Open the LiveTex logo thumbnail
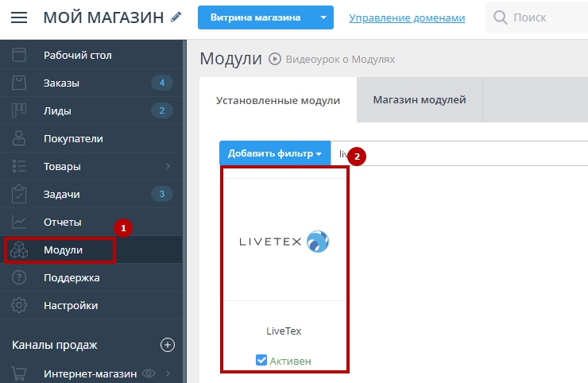 (284, 242)
